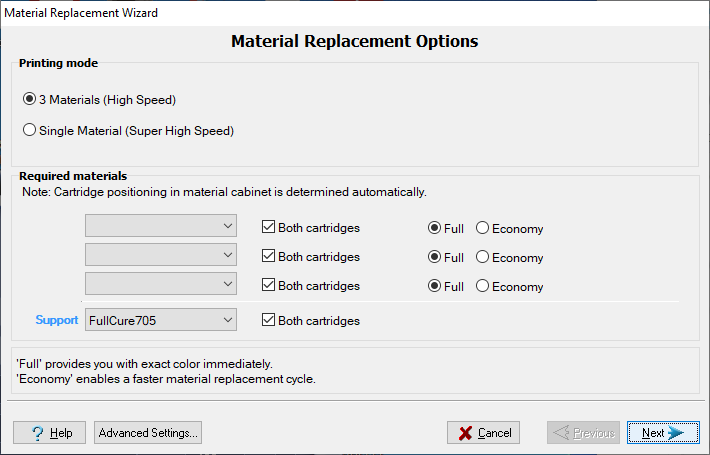Image resolution: width=710 pixels, height=455 pixels.
Task: Open Help with the question mark button
Action: tap(49, 433)
